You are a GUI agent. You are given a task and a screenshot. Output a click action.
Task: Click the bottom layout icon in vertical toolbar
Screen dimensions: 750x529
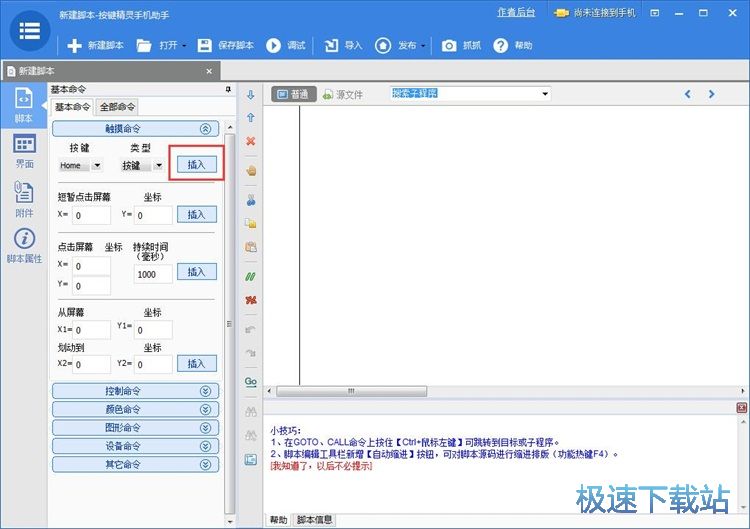click(251, 460)
